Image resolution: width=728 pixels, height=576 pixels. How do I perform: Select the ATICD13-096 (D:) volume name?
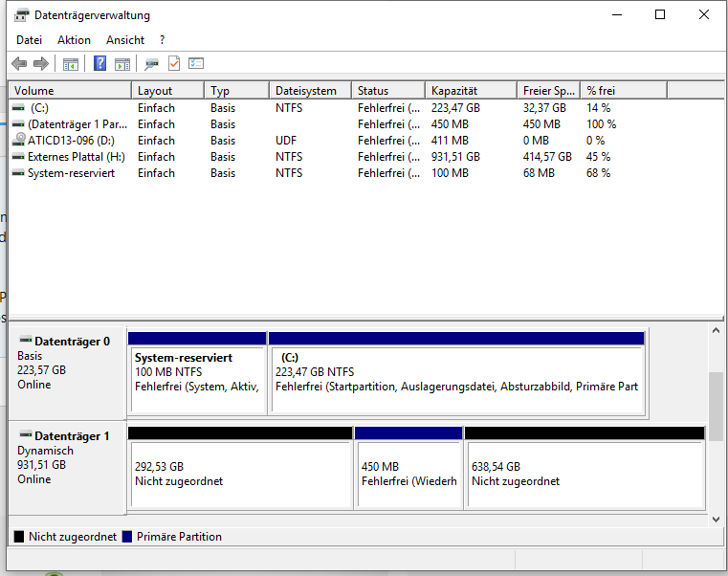[71, 141]
